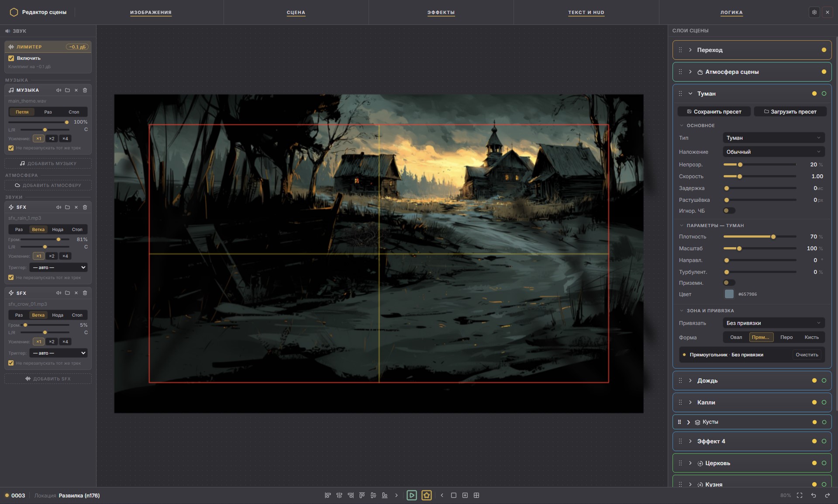The image size is (838, 504).
Task: Open the "Наложение" dropdown set to Обычный
Action: pos(774,152)
